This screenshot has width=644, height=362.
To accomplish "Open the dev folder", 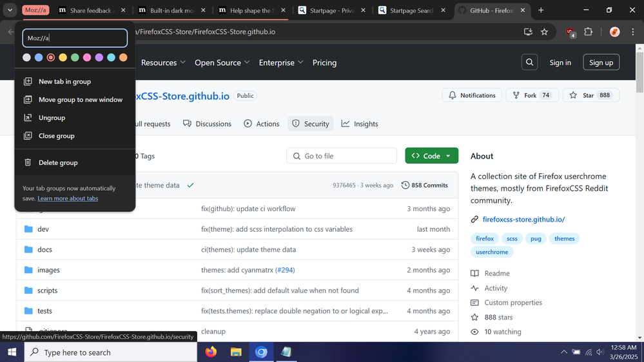I will (43, 229).
